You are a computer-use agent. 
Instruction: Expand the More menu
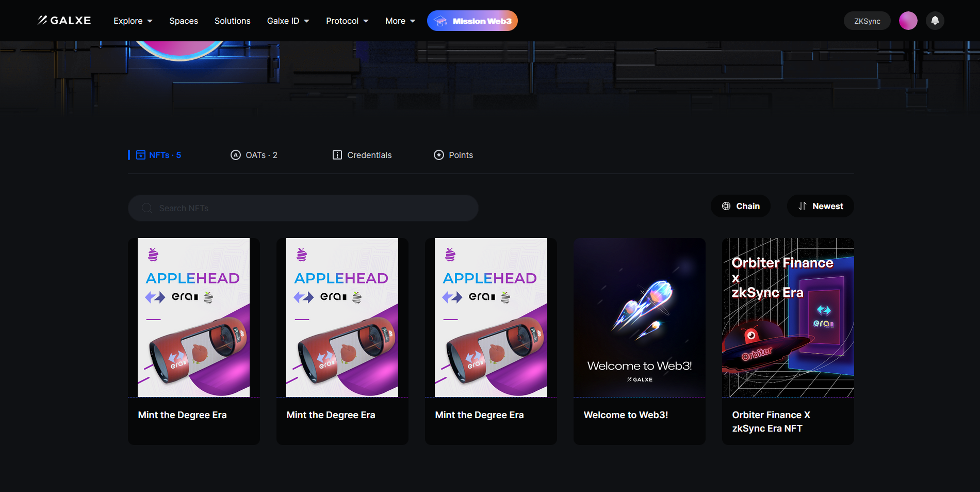(400, 21)
